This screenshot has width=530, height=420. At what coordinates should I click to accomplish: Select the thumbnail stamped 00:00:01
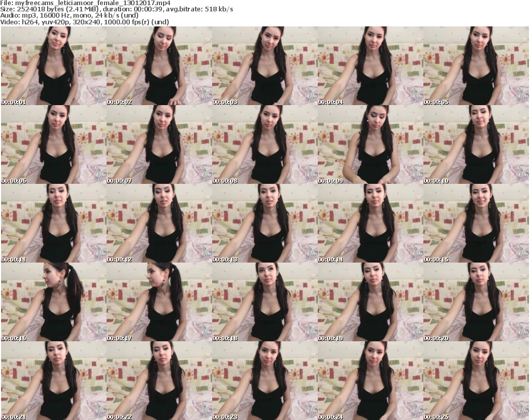click(54, 66)
